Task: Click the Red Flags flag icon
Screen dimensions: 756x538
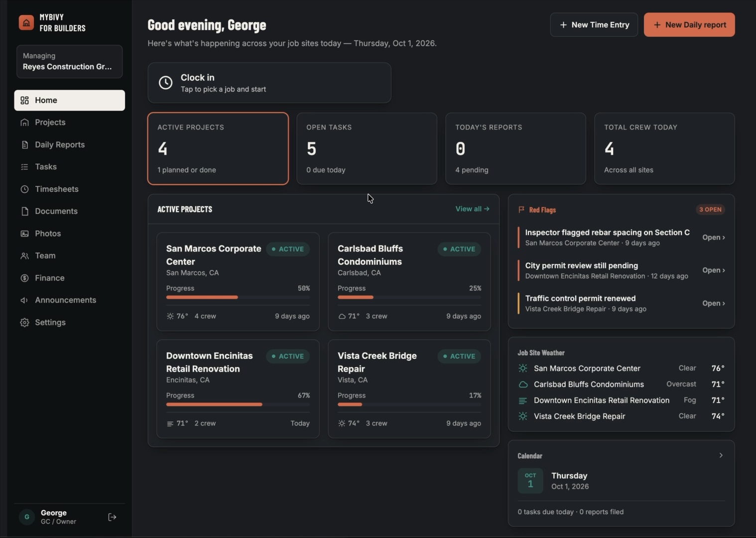Action: coord(521,210)
